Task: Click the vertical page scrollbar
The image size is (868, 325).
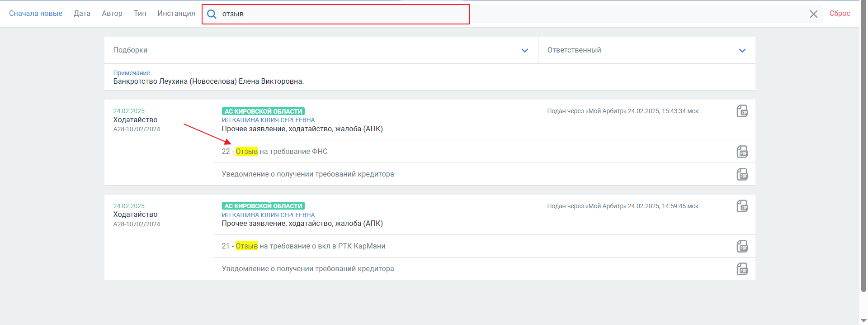Action: (863, 145)
